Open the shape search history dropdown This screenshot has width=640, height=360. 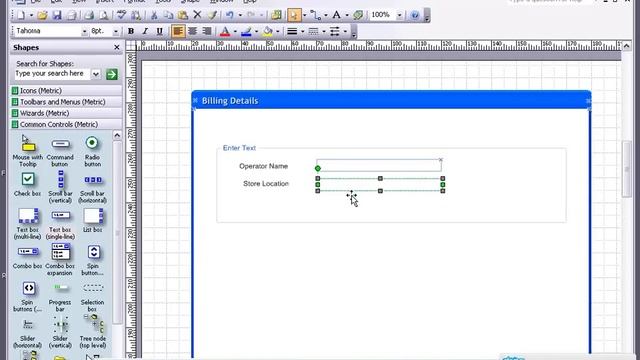pos(96,74)
